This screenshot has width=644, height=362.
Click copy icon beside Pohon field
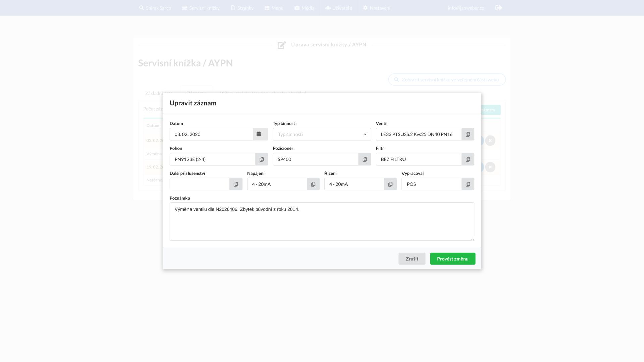(262, 159)
